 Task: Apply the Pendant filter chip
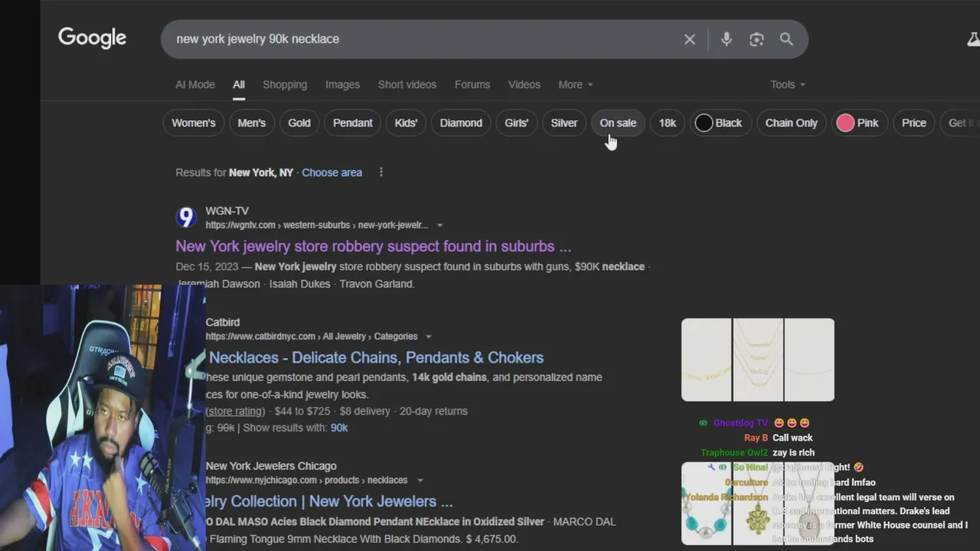(x=353, y=122)
